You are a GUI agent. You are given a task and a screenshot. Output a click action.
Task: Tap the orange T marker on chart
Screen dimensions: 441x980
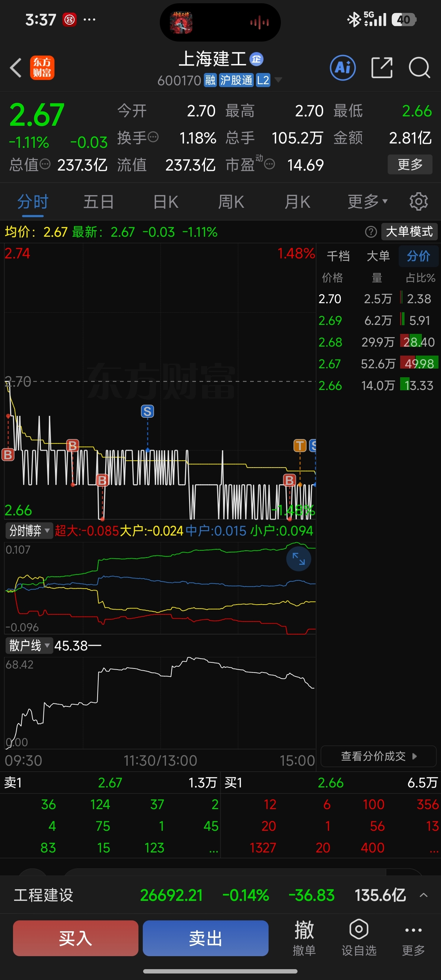pos(300,446)
